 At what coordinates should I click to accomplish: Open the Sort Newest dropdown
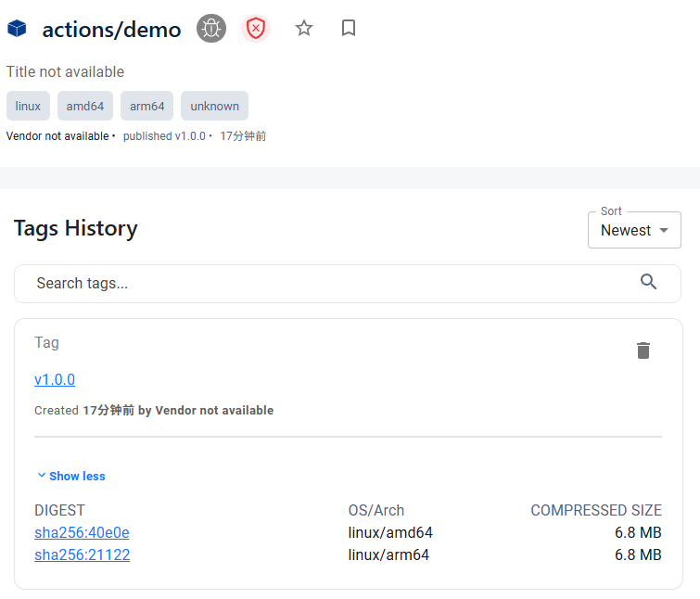click(634, 230)
